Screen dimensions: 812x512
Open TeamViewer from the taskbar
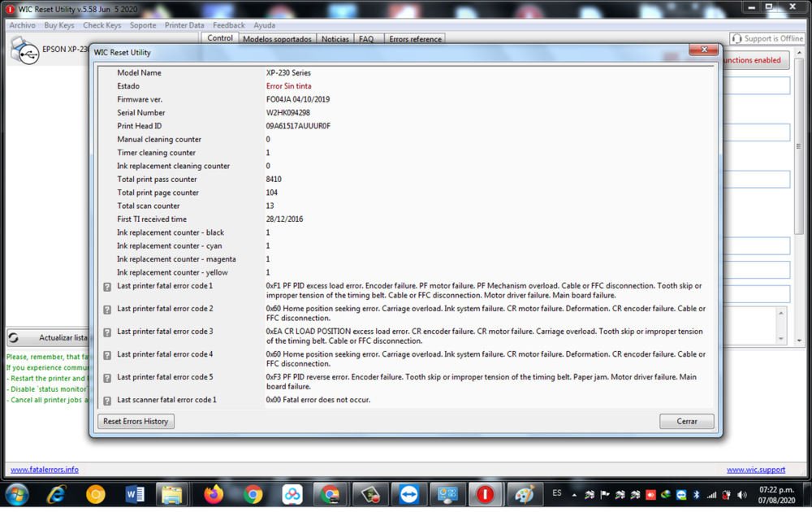408,493
